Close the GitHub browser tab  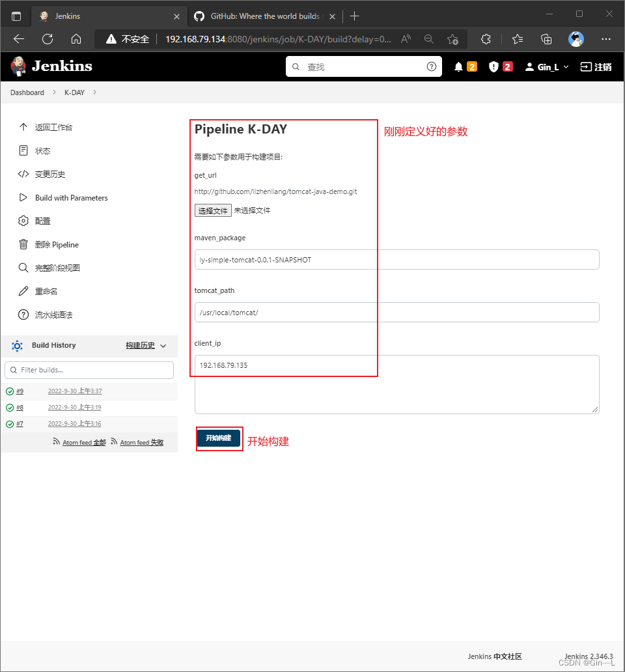pos(332,16)
